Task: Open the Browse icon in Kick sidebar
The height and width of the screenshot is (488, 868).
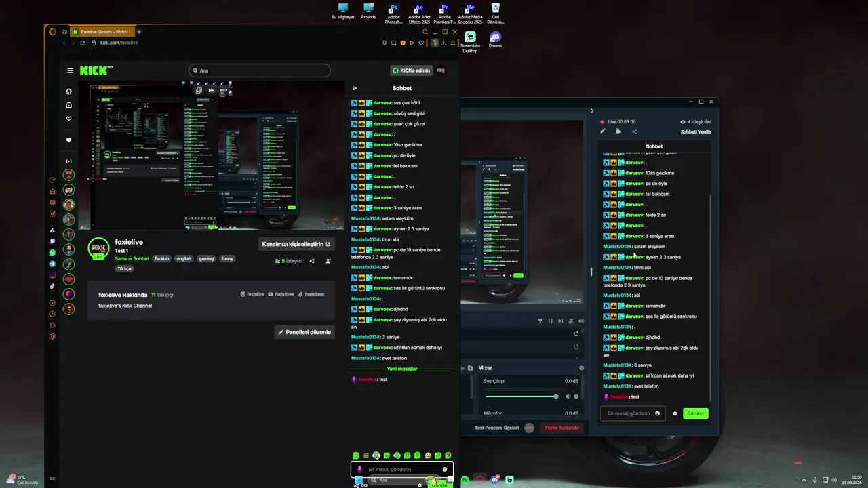Action: pos(68,105)
